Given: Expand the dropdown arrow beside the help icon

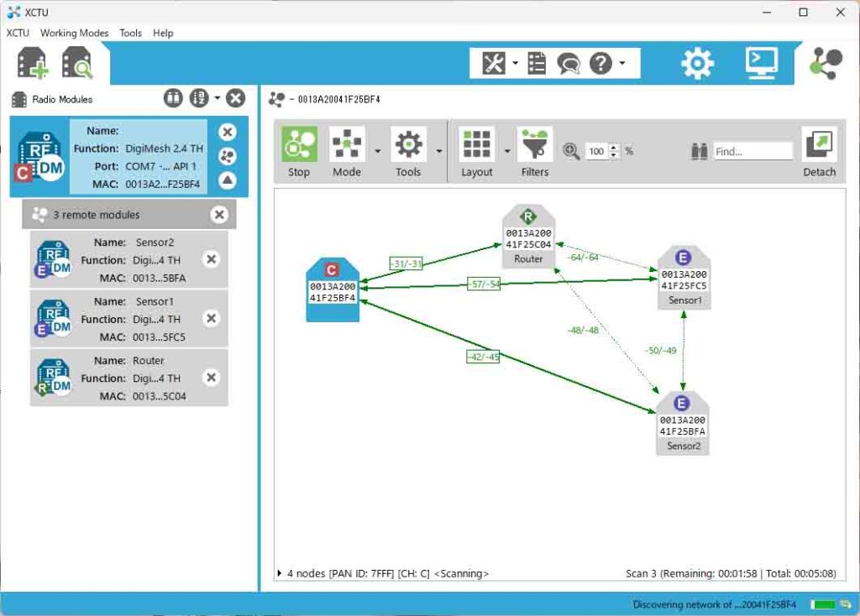Looking at the screenshot, I should click(x=622, y=63).
